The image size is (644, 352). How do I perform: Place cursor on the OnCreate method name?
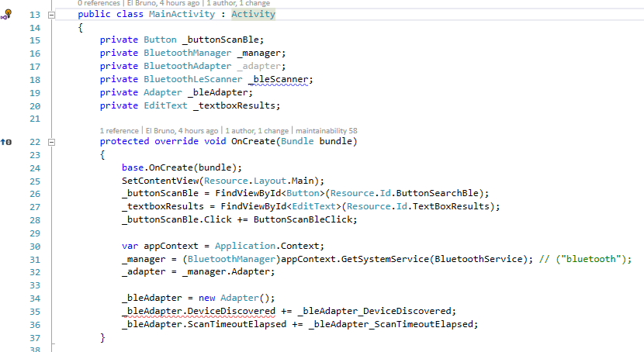[x=254, y=142]
